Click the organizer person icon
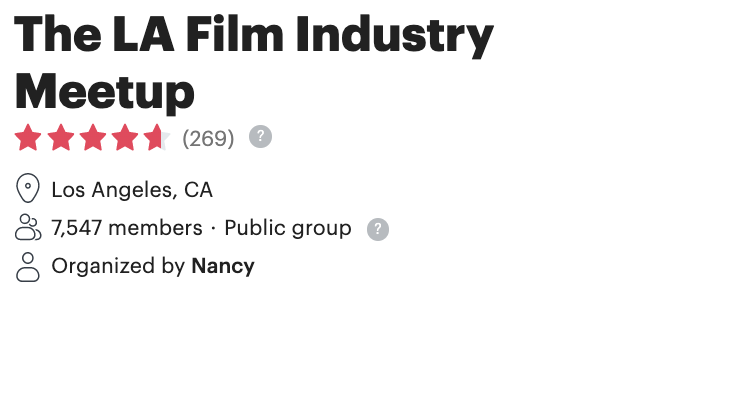Screen dimensions: 750x400 (x=28, y=267)
